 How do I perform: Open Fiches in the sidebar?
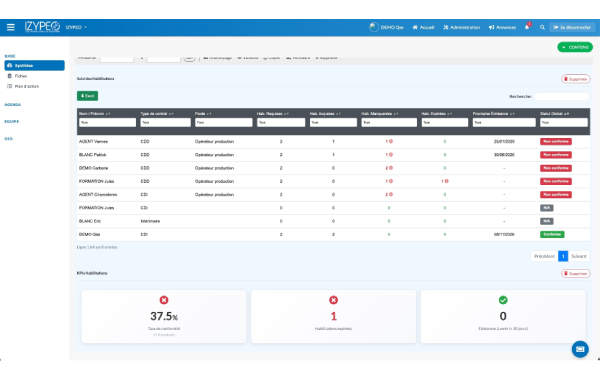coord(21,76)
